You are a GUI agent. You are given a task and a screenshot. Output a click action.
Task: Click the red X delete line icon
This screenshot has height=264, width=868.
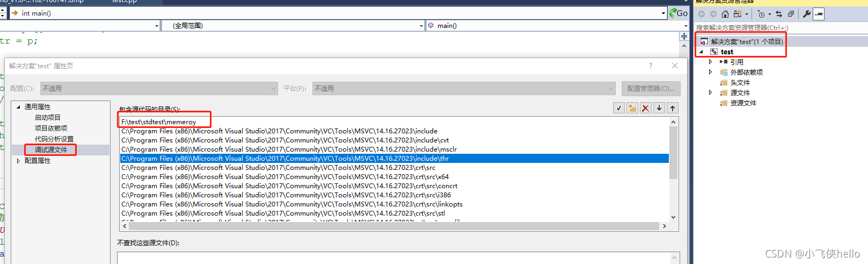point(646,108)
